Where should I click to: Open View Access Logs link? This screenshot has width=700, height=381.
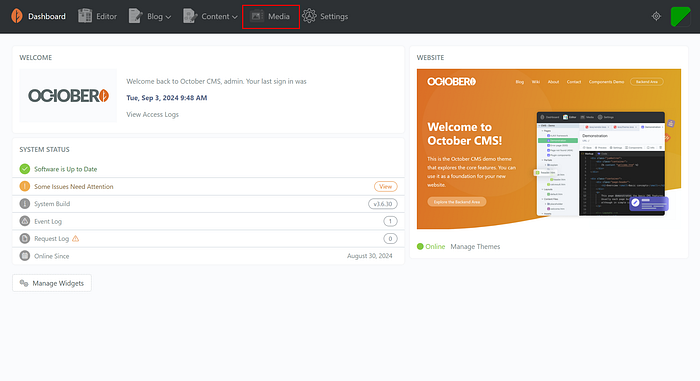[152, 114]
